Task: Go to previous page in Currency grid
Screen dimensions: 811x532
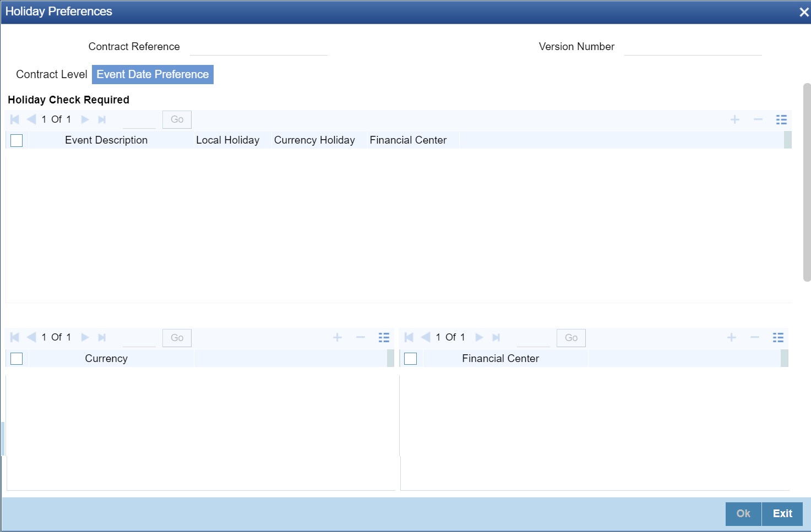Action: [x=31, y=337]
